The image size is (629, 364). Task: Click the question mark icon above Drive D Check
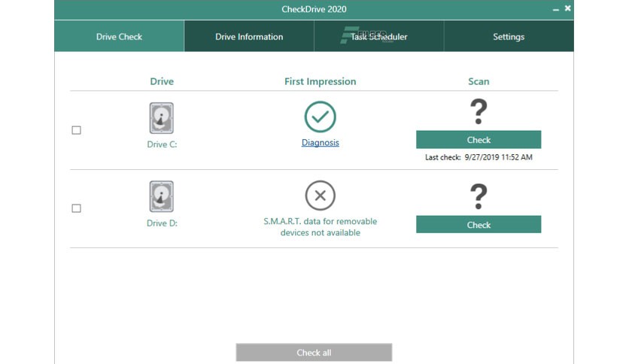click(x=479, y=196)
